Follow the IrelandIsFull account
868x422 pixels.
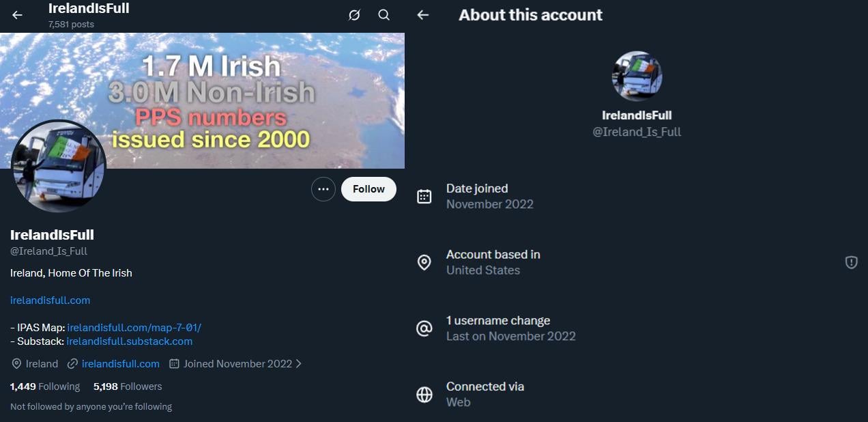[x=368, y=189]
